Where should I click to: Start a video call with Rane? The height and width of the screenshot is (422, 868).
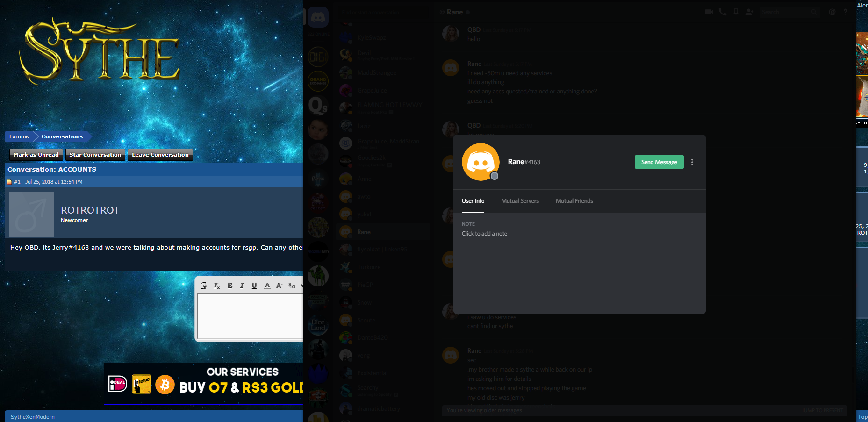coord(709,12)
